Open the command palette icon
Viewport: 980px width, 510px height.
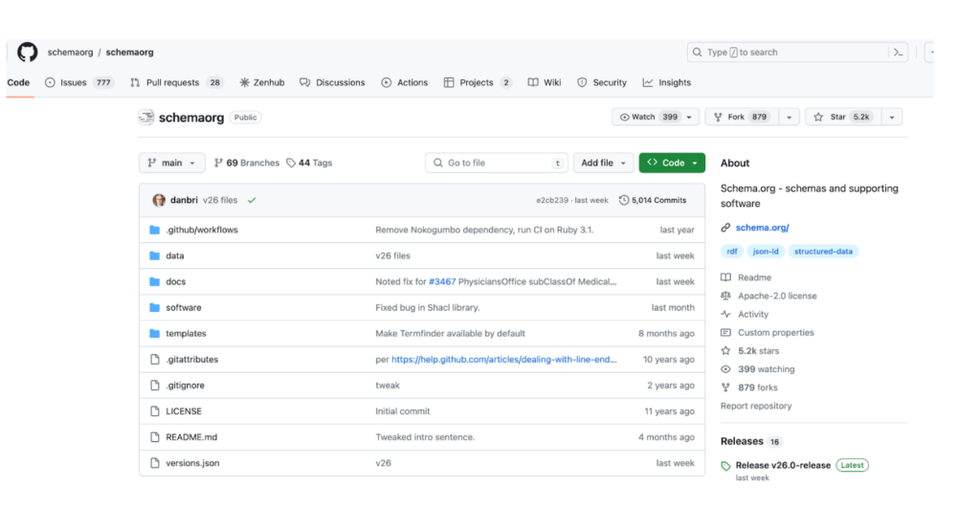click(898, 53)
